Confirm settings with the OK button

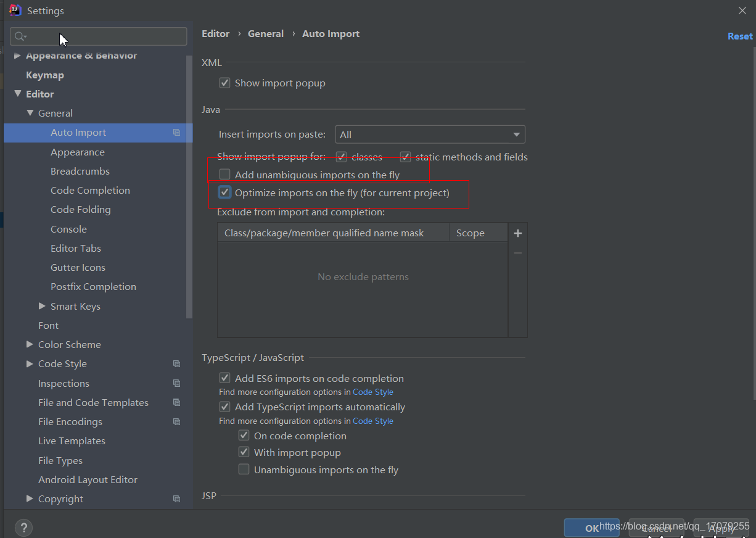tap(591, 528)
